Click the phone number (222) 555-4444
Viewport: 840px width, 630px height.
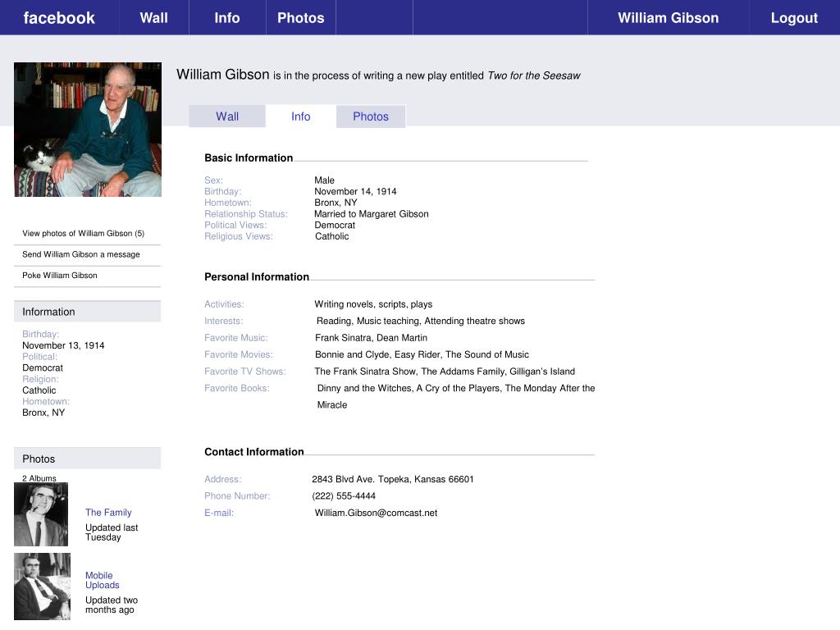[x=344, y=496]
